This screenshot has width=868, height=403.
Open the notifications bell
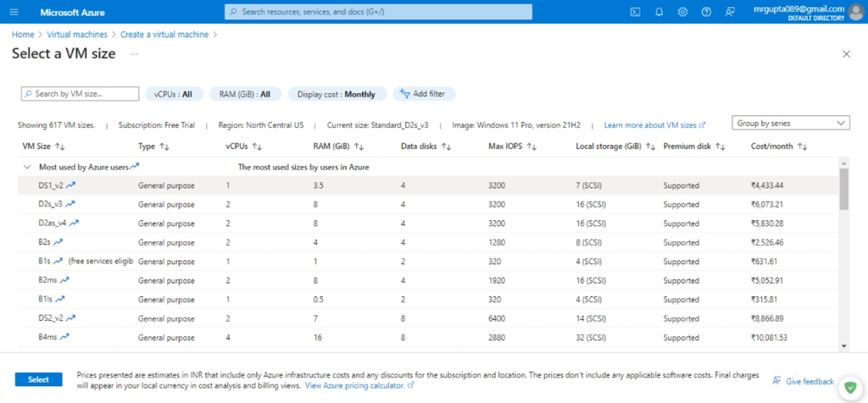coord(659,12)
